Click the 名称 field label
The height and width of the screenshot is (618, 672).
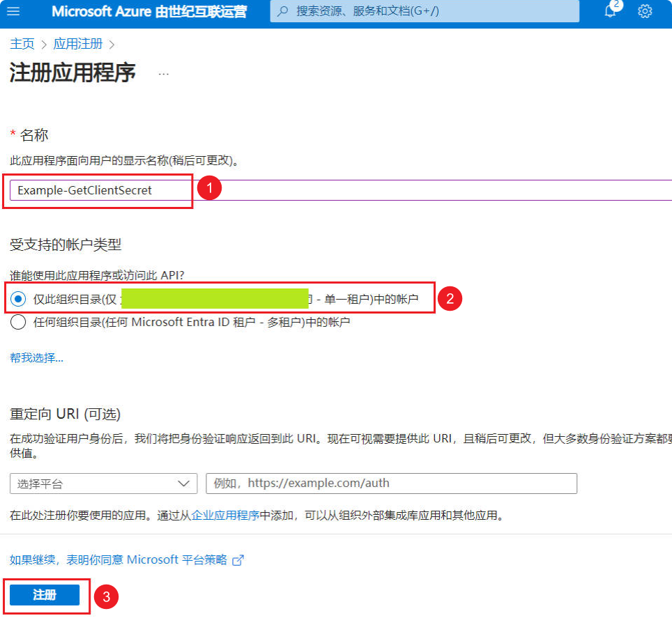tap(34, 135)
